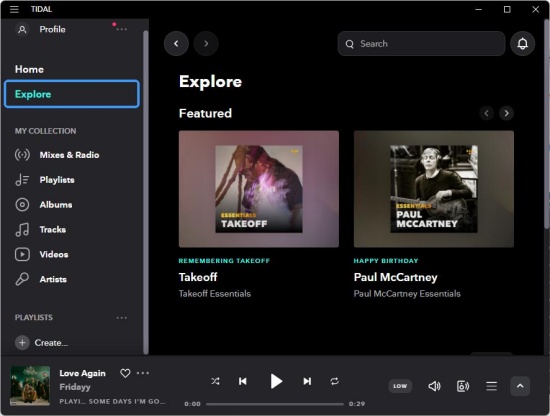Image resolution: width=550 pixels, height=416 pixels.
Task: Open notifications bell
Action: coord(522,43)
